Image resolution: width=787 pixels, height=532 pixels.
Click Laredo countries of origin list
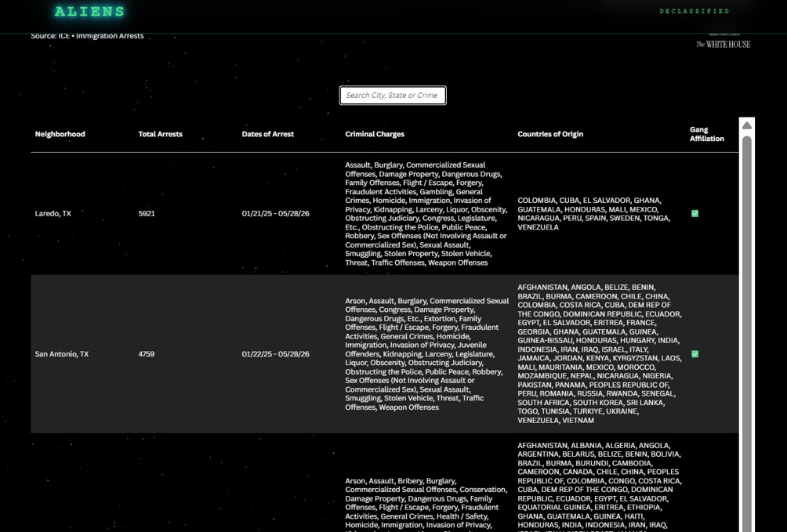[x=594, y=213]
